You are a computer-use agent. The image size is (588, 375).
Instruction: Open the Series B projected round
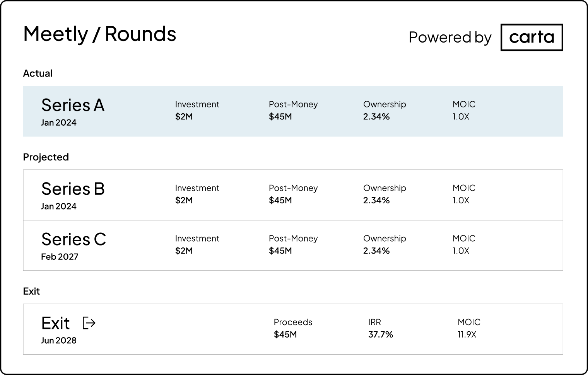(73, 189)
